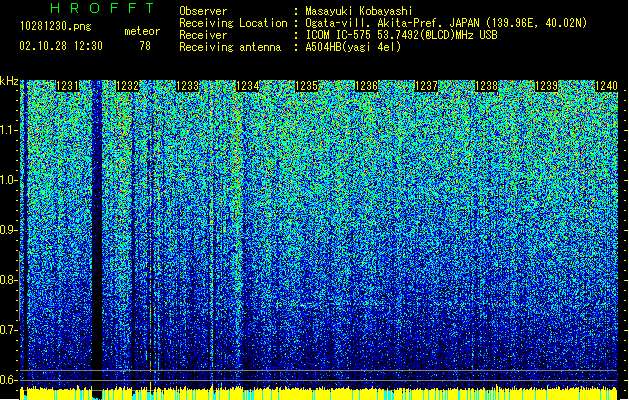Click the Observer label
Screen dimensions: 629x400
click(203, 11)
